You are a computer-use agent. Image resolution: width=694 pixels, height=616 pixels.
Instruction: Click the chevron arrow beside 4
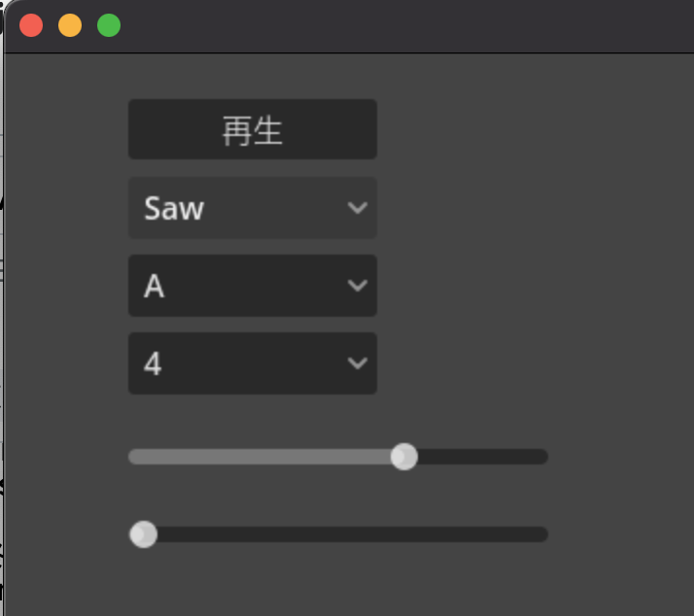[358, 363]
